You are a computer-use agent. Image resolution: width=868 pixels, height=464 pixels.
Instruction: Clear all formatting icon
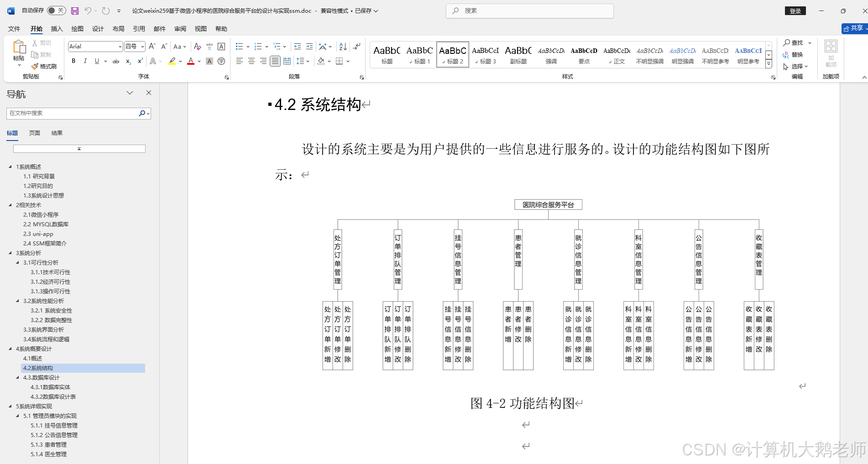point(197,46)
